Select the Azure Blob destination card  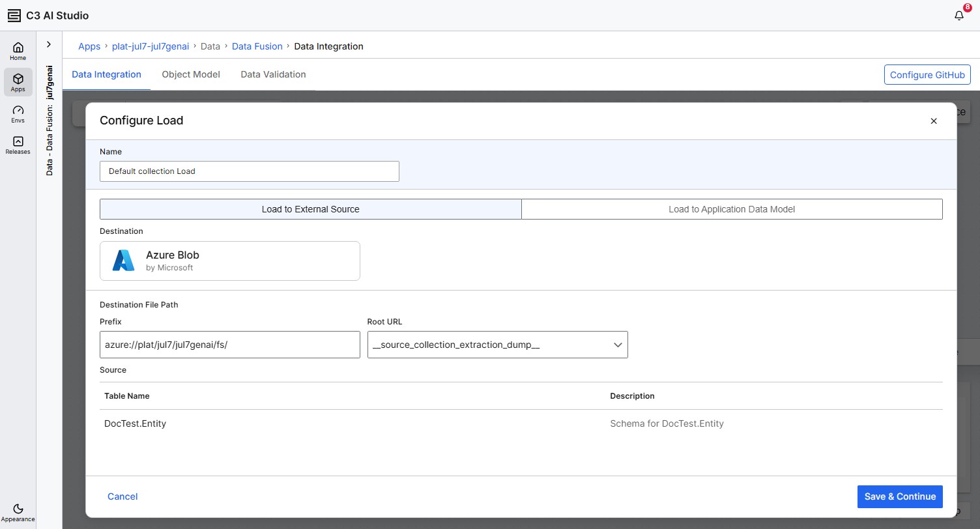click(230, 261)
